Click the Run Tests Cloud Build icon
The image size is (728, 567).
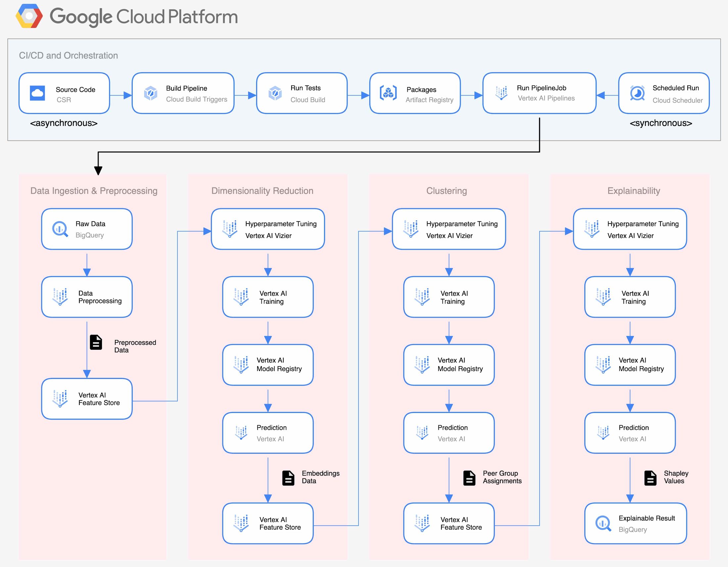275,93
